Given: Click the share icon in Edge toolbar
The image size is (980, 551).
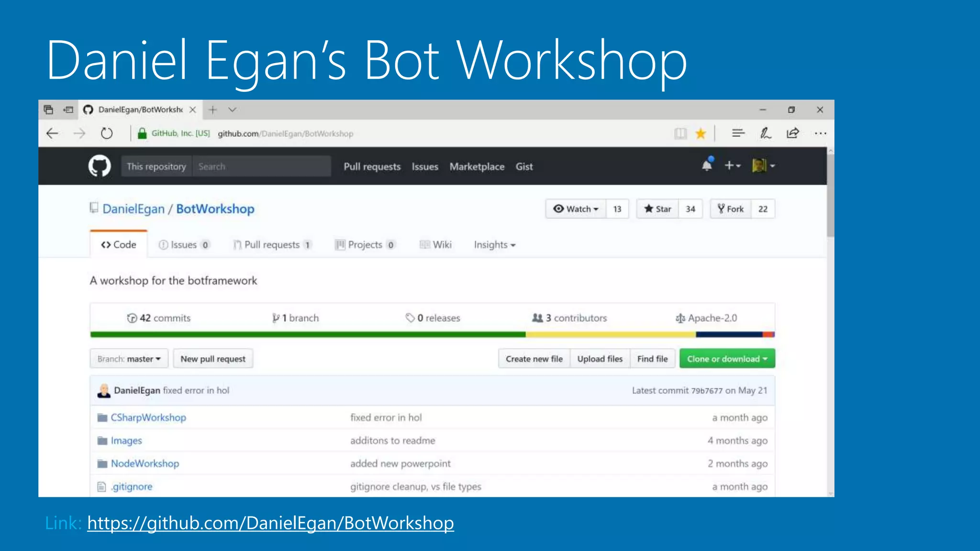Looking at the screenshot, I should (793, 133).
